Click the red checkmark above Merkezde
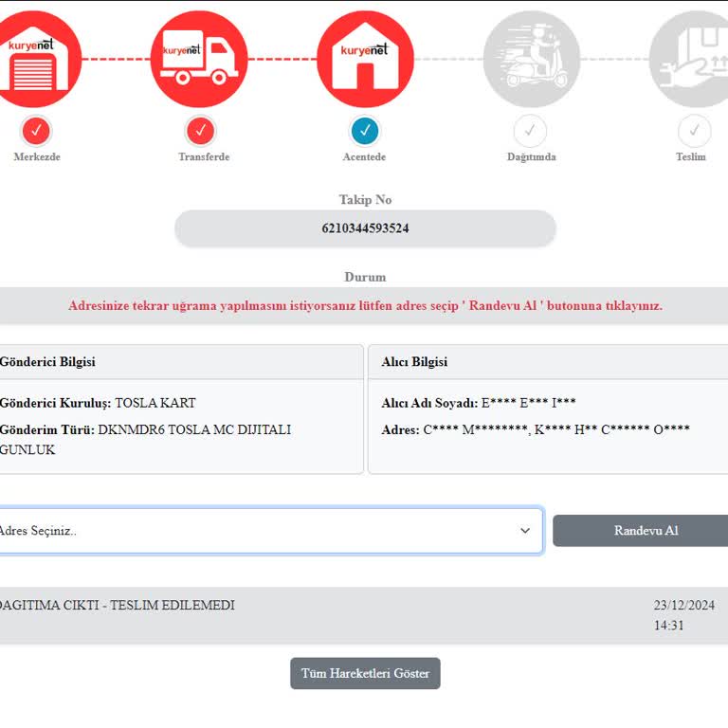Screen dimensions: 728x728 36,131
